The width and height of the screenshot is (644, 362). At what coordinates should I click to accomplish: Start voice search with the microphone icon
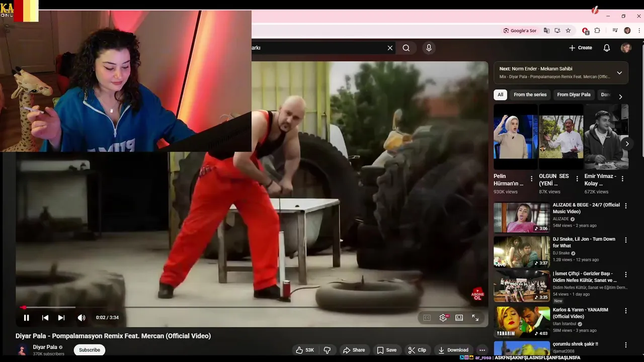(429, 48)
